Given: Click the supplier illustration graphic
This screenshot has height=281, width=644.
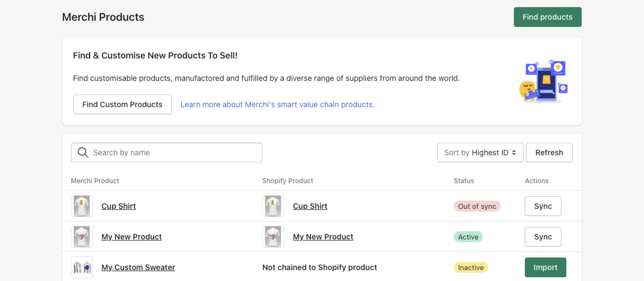Looking at the screenshot, I should pos(543,81).
